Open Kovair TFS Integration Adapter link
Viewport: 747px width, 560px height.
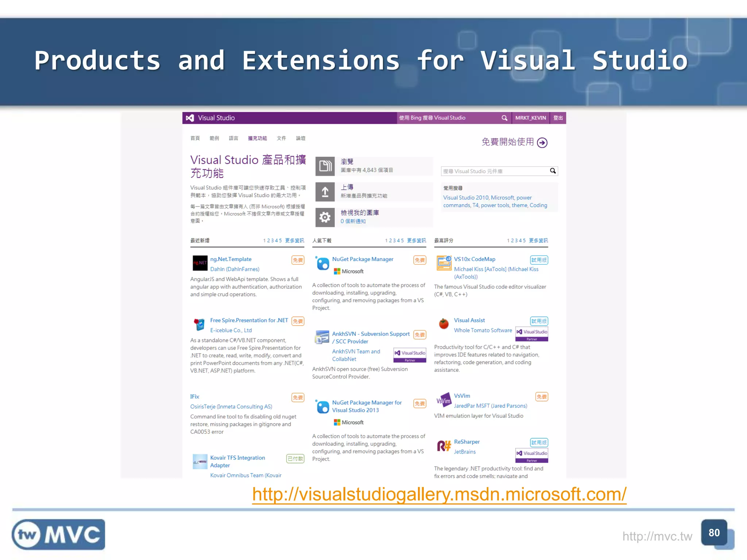pos(237,462)
